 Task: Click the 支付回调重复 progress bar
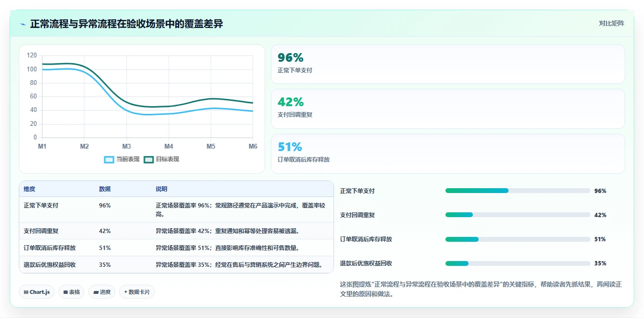click(x=518, y=215)
